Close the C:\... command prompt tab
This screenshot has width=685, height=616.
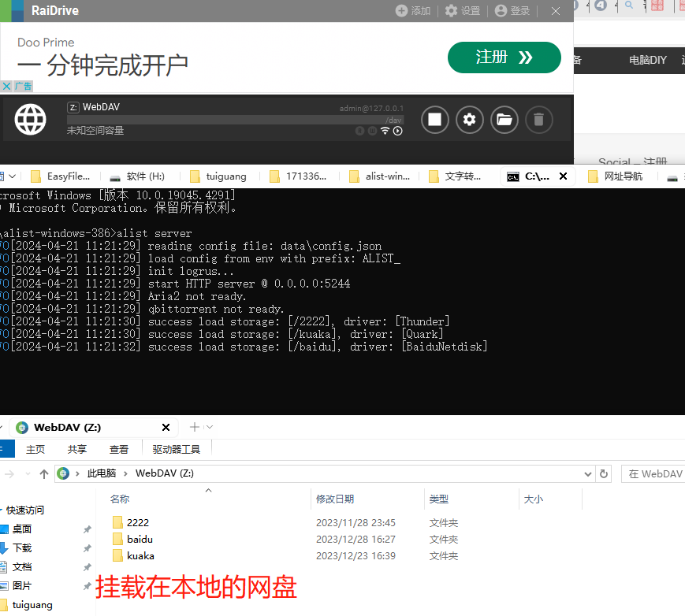tap(563, 176)
